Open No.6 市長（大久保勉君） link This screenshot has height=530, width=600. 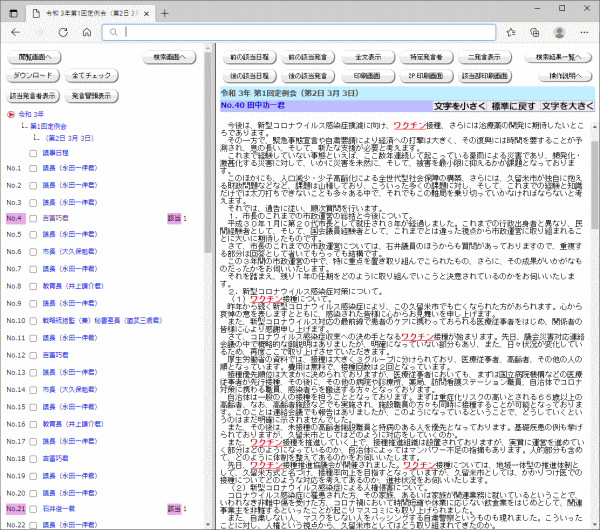pyautogui.click(x=70, y=251)
